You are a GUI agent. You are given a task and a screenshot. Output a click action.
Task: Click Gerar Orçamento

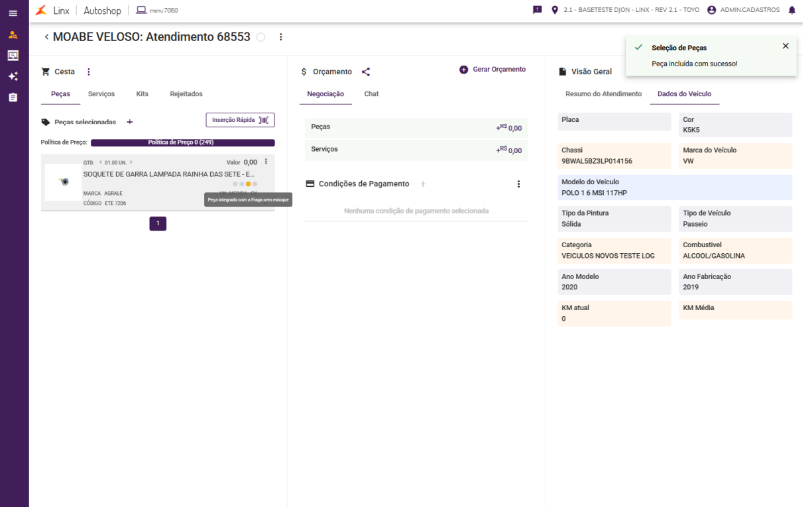tap(493, 70)
